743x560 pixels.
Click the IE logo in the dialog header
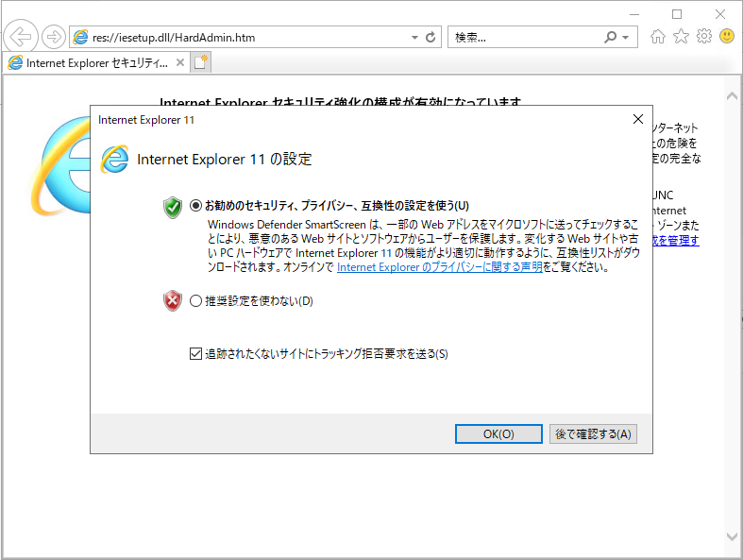coord(114,159)
